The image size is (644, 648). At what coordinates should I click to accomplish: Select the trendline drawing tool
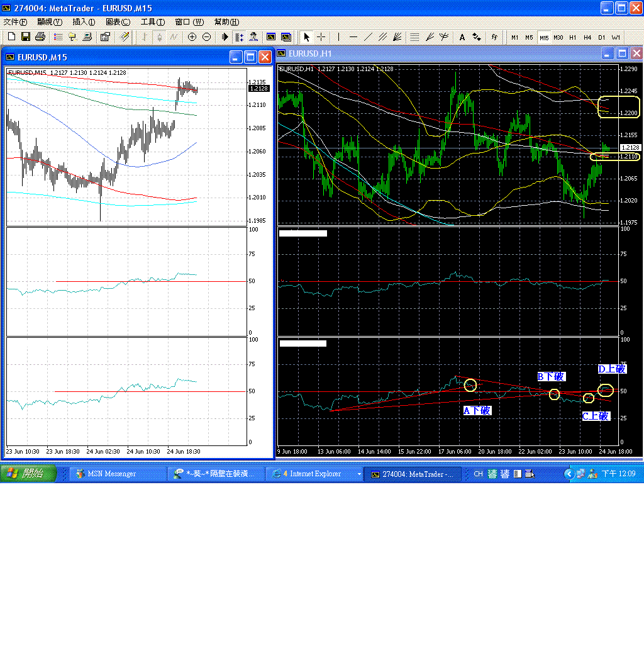(x=368, y=36)
